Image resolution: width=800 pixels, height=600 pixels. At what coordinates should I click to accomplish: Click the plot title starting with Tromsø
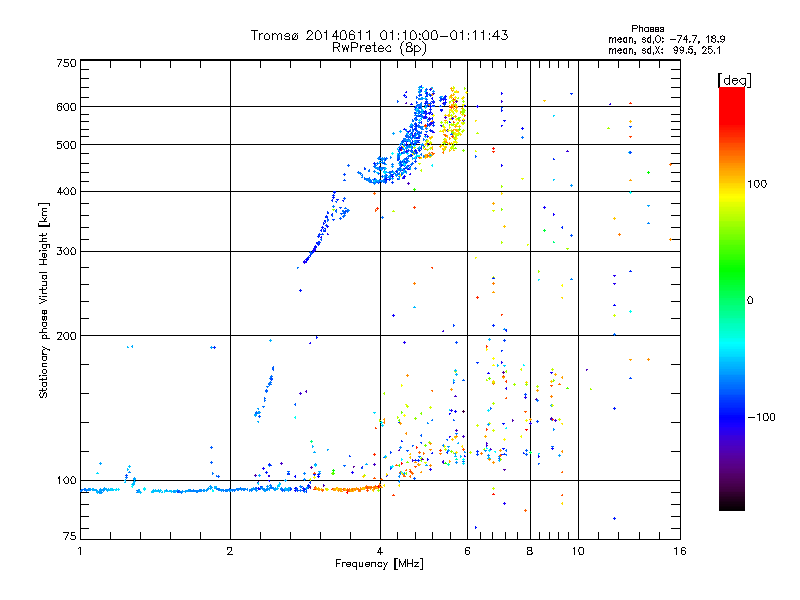(x=379, y=35)
